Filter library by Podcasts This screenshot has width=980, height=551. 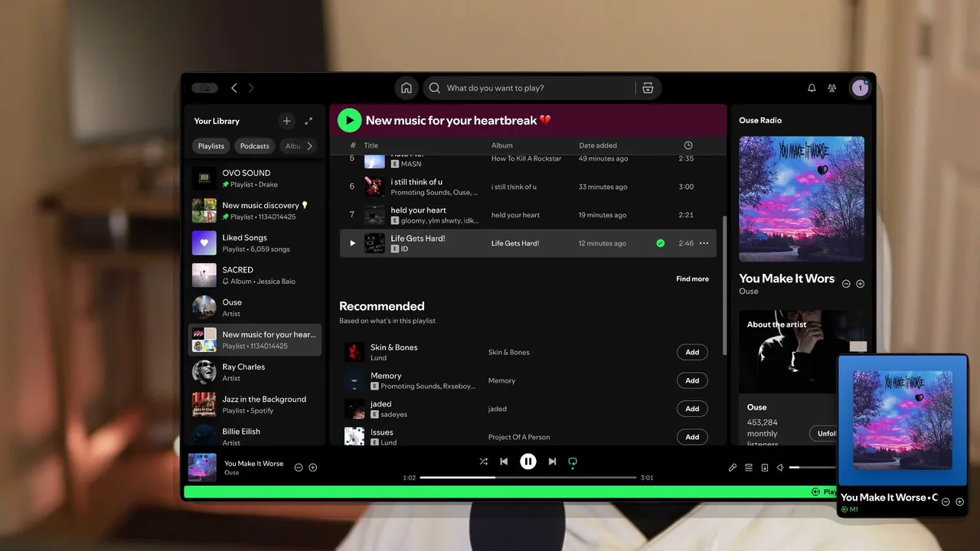[255, 146]
